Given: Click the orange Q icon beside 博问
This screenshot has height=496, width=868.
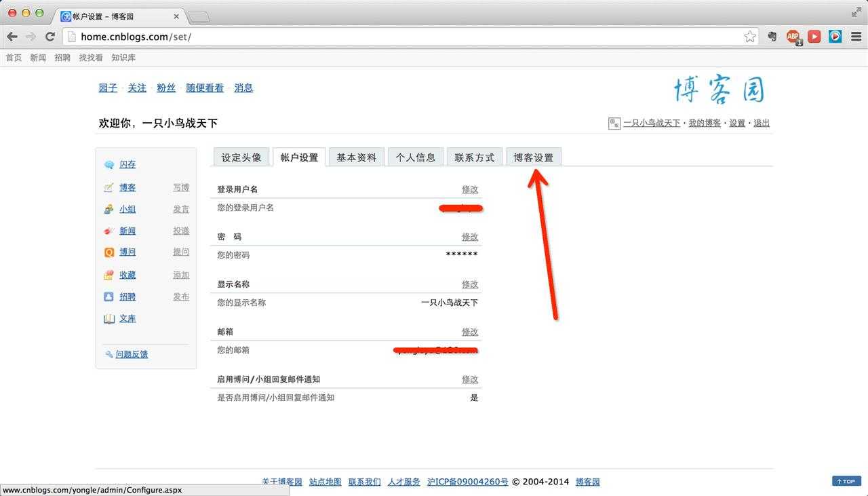Looking at the screenshot, I should 109,252.
